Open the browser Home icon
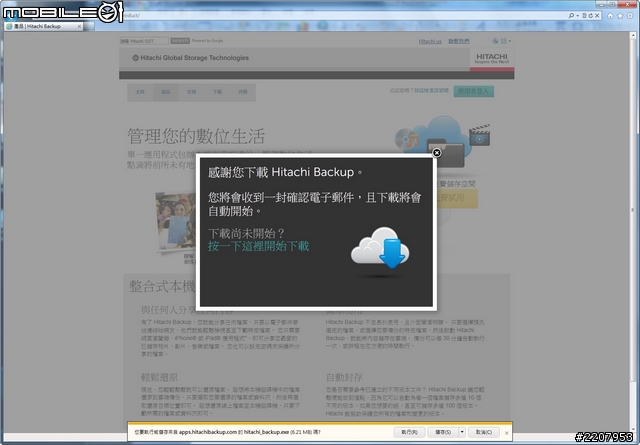The image size is (640, 445). (610, 16)
